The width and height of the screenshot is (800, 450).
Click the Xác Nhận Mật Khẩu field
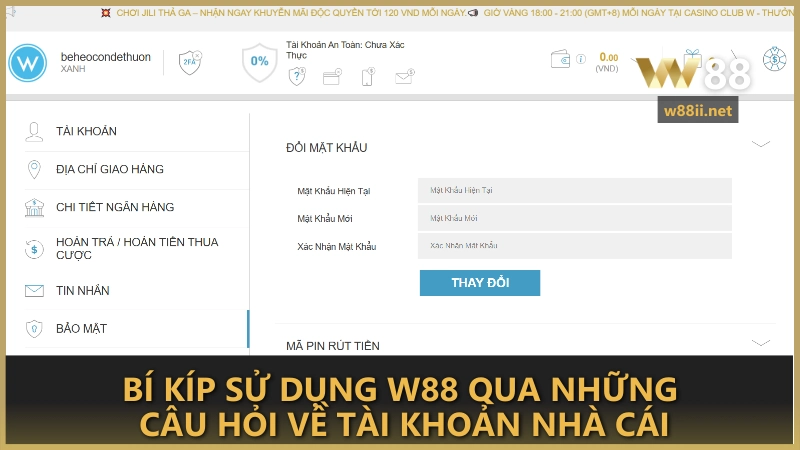pos(574,245)
